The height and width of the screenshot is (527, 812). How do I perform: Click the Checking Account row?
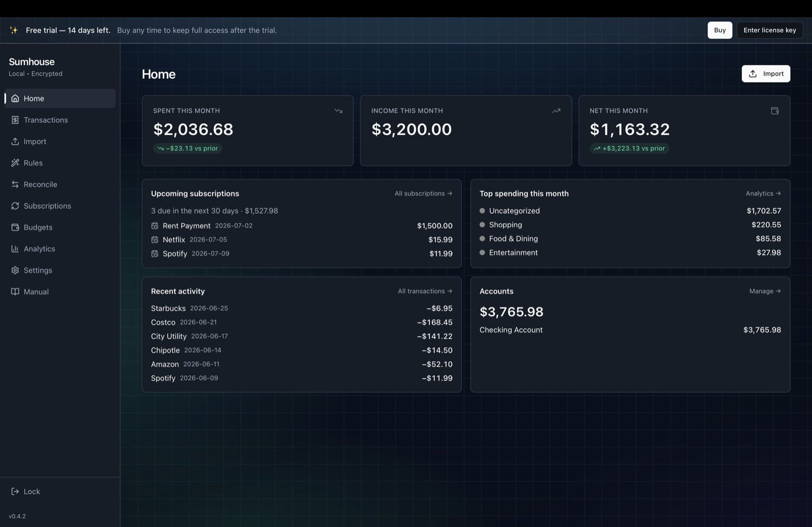pyautogui.click(x=630, y=330)
